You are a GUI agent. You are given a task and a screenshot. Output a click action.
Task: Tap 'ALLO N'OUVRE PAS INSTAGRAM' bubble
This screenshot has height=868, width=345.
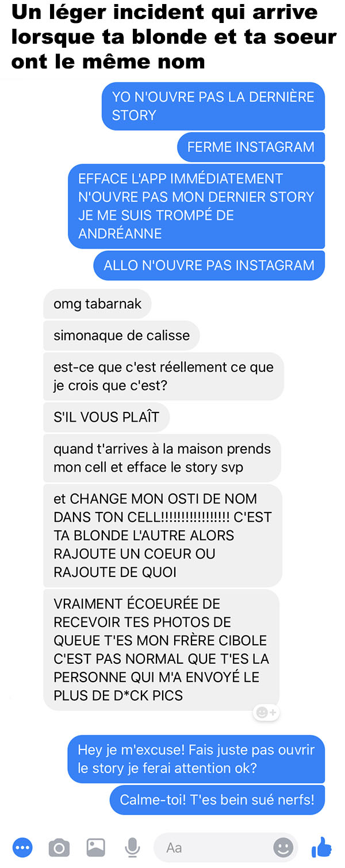pyautogui.click(x=209, y=265)
